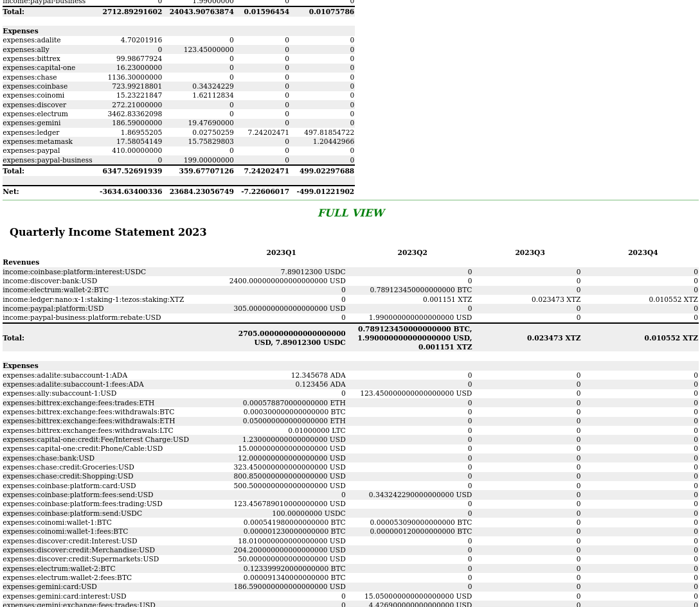Select income:ledger:nano:x-1:staking-1:tezos:staking:XTZ row

93,300
